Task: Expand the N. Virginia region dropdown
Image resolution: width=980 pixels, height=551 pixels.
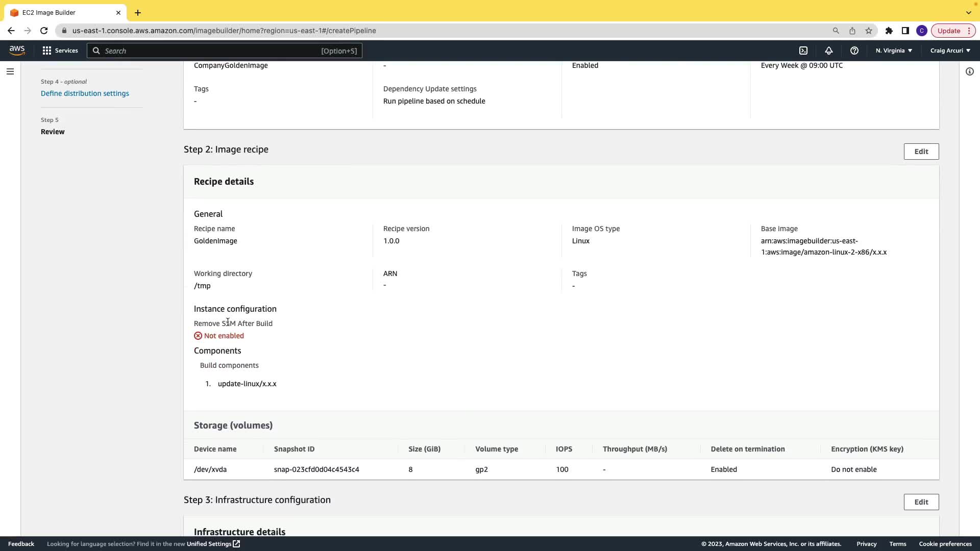Action: (x=894, y=51)
